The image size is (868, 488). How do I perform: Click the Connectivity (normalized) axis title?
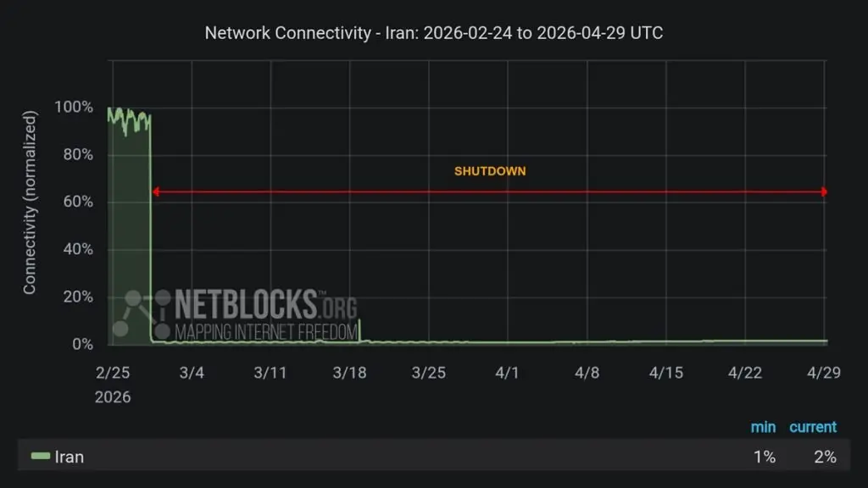[x=31, y=203]
